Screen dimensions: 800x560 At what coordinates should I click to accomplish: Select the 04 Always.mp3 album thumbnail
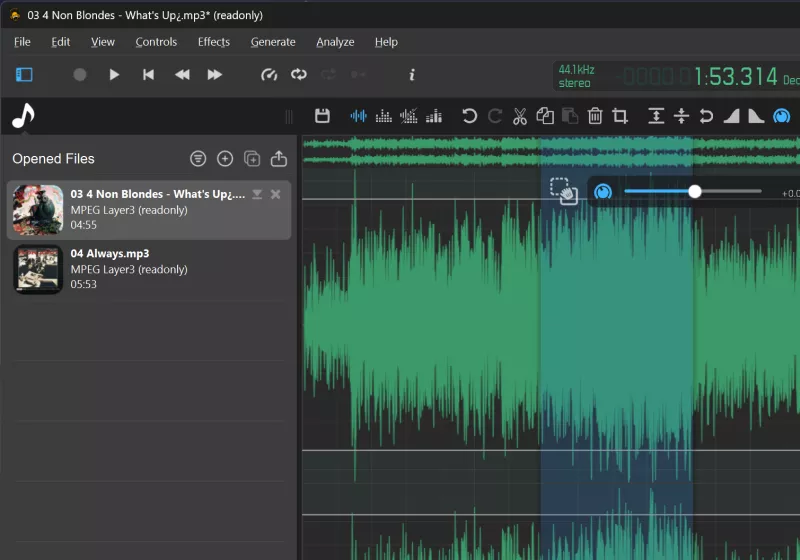point(38,270)
